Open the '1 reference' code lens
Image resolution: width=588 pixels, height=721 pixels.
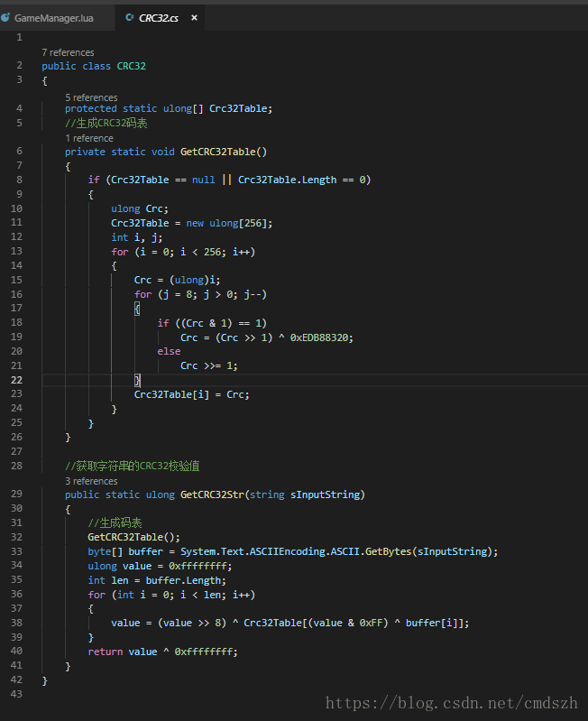click(x=89, y=138)
